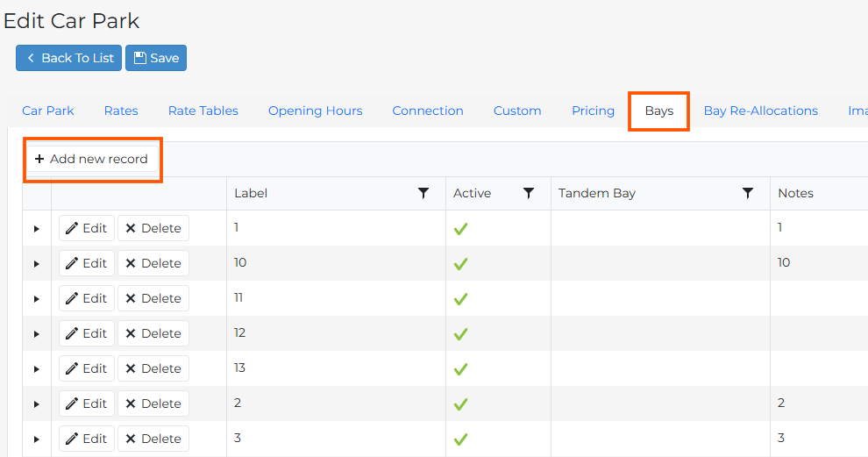This screenshot has height=457, width=868.
Task: Expand the row for bay 12
Action: [x=37, y=334]
